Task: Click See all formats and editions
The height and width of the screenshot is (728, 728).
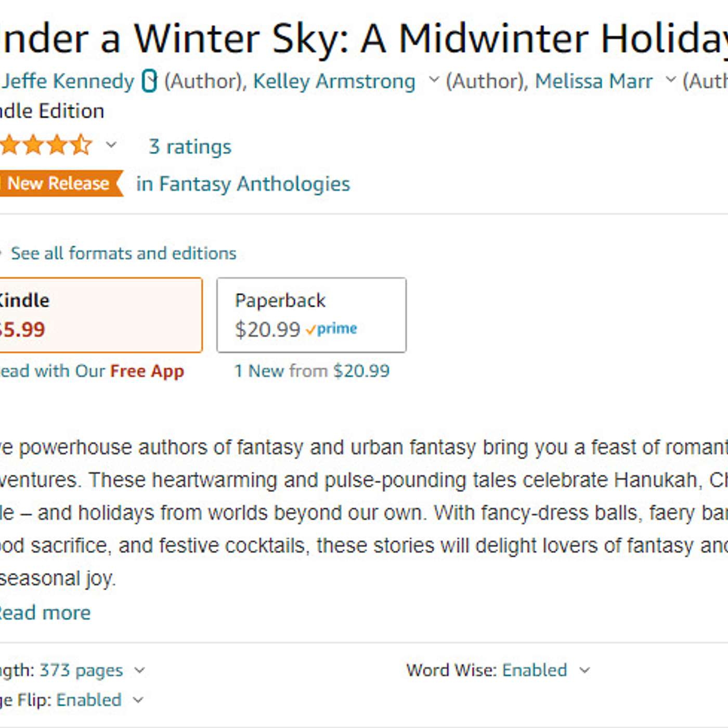Action: tap(123, 253)
